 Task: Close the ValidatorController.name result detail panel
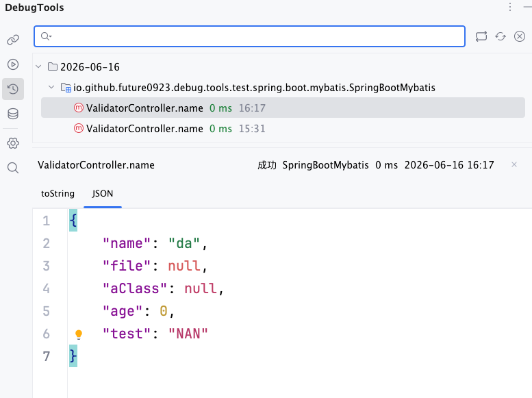pyautogui.click(x=514, y=164)
